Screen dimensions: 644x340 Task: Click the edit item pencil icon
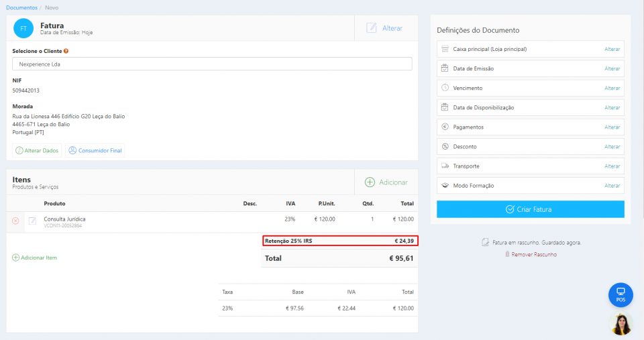pyautogui.click(x=32, y=221)
